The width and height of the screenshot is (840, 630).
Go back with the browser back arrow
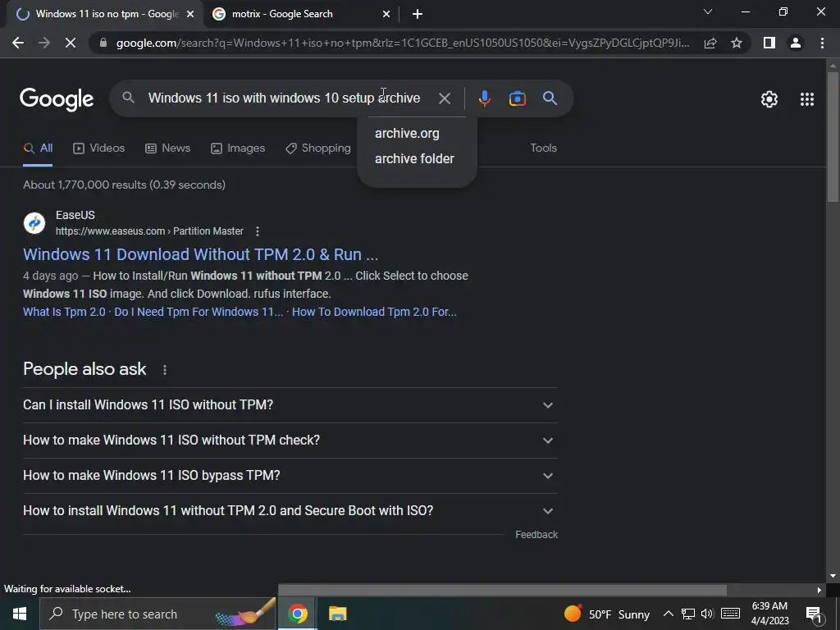[x=18, y=43]
